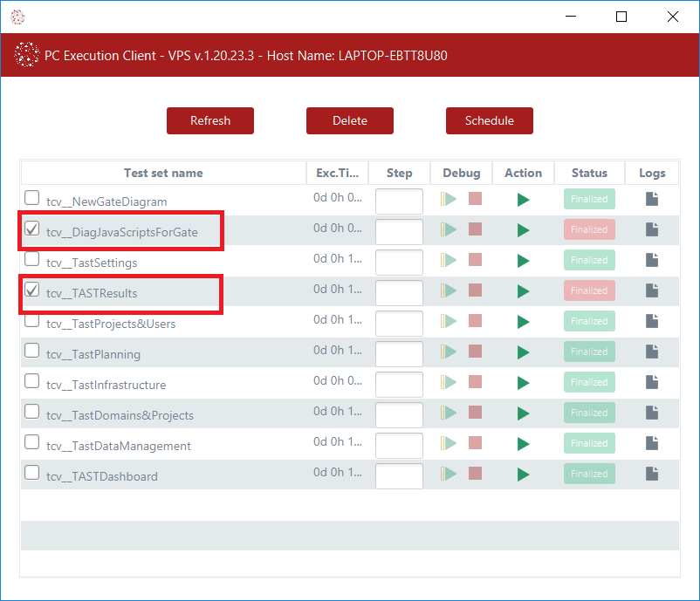This screenshot has width=700, height=601.
Task: Open the Schedule dialog button
Action: [x=489, y=120]
